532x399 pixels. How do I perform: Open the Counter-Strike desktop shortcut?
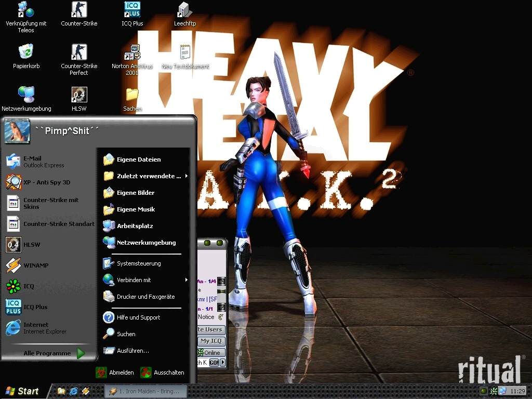coord(79,14)
